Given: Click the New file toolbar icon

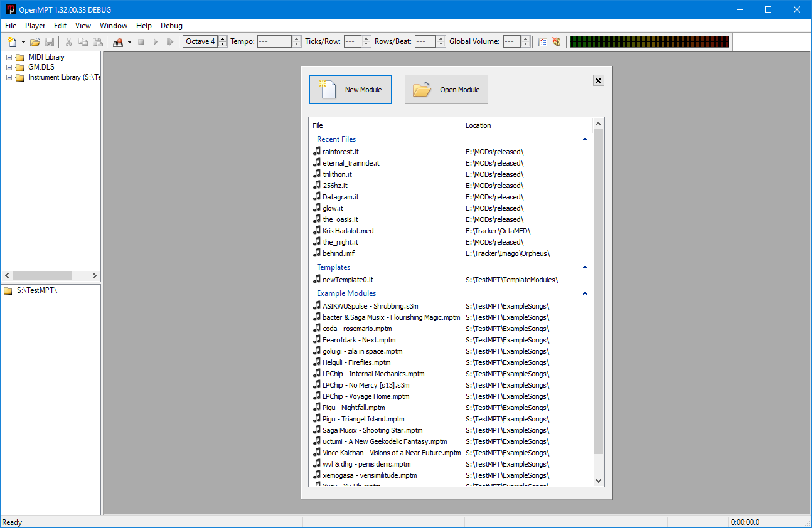Looking at the screenshot, I should (12, 42).
